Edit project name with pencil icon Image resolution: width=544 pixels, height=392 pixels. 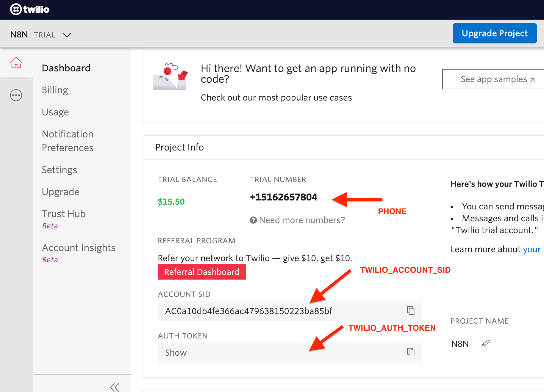pos(486,343)
